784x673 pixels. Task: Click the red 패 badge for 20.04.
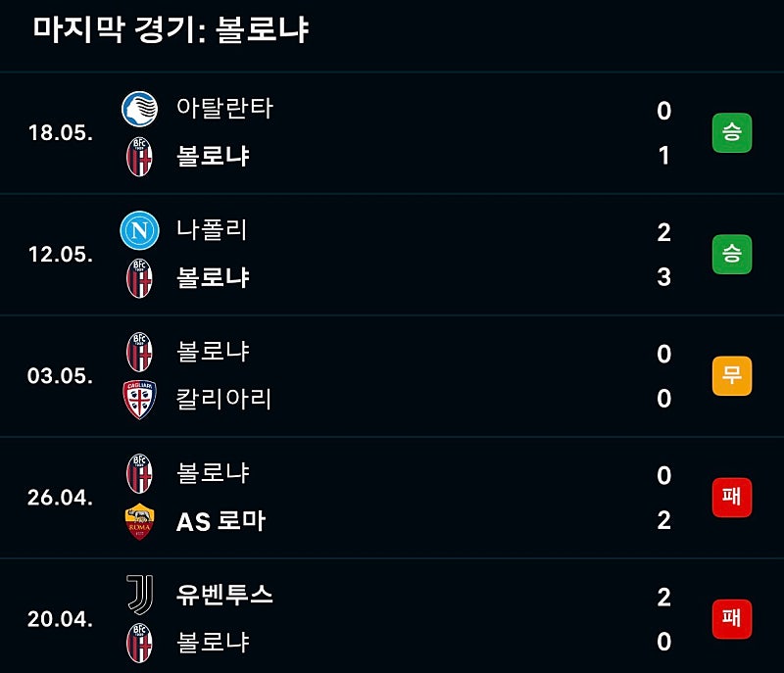point(731,618)
